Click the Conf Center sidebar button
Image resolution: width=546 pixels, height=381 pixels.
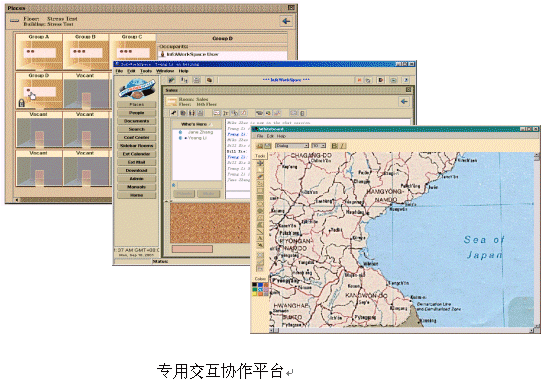pyautogui.click(x=136, y=138)
